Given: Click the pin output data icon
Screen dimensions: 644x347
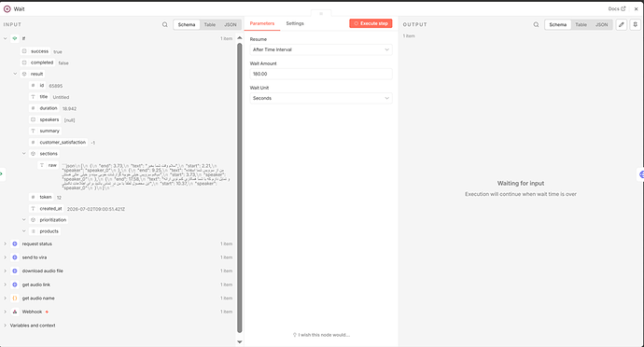Looking at the screenshot, I should point(635,24).
